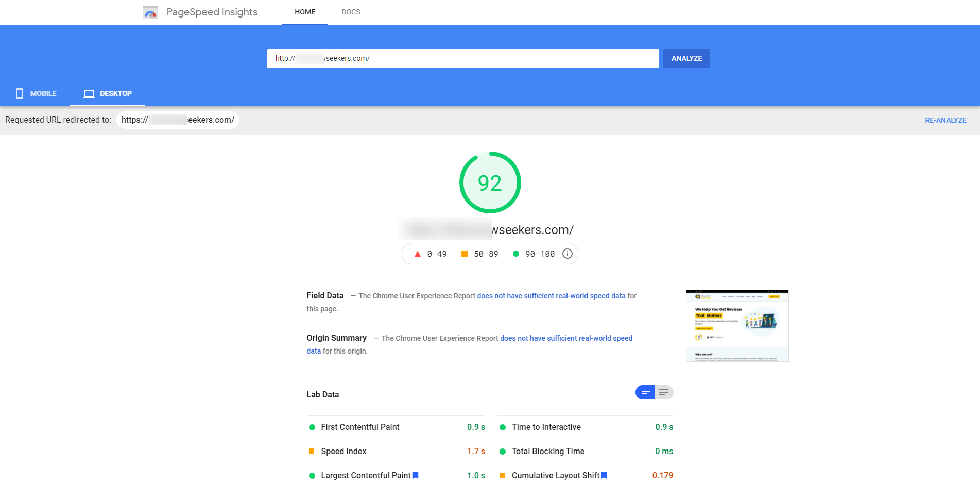The height and width of the screenshot is (483, 980).
Task: Click the Largest Contentful Paint value 1.0 s
Action: click(476, 475)
